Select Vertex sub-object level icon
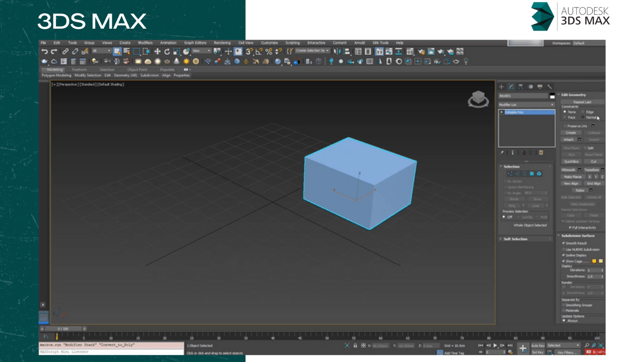The width and height of the screenshot is (644, 362). point(509,173)
